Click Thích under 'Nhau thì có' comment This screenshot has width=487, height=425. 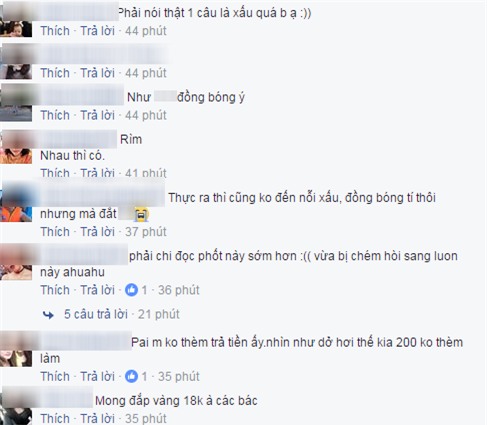55,173
